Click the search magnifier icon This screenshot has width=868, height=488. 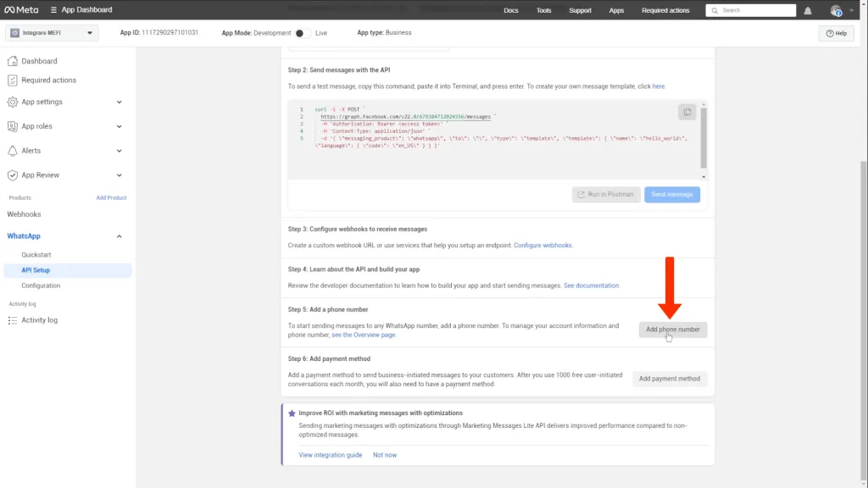pyautogui.click(x=715, y=10)
